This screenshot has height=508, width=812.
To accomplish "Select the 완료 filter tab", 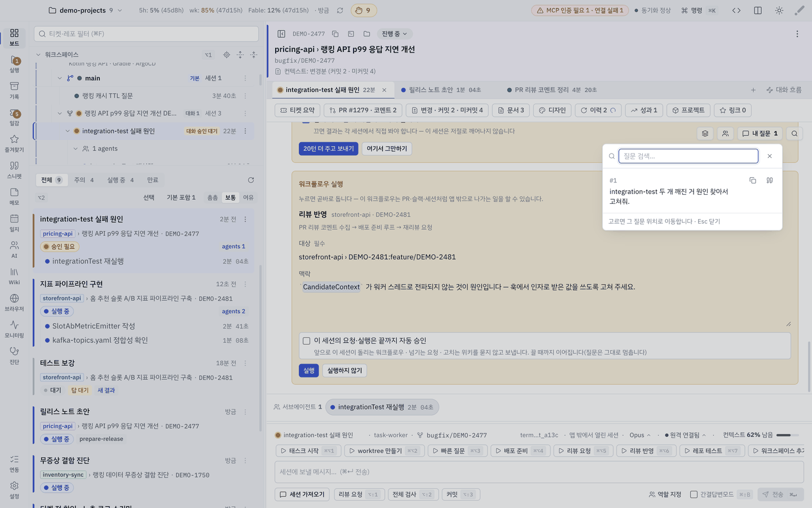I will click(x=153, y=180).
